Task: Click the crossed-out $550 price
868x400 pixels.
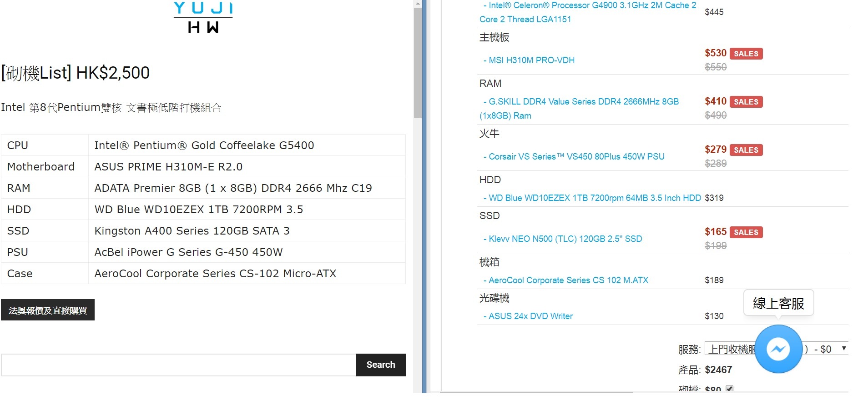Action: 716,67
